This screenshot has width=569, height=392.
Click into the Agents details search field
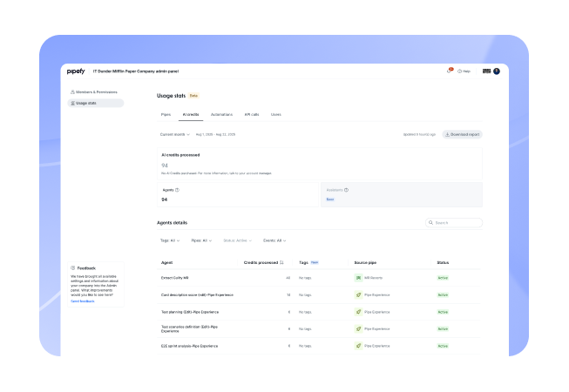point(454,223)
